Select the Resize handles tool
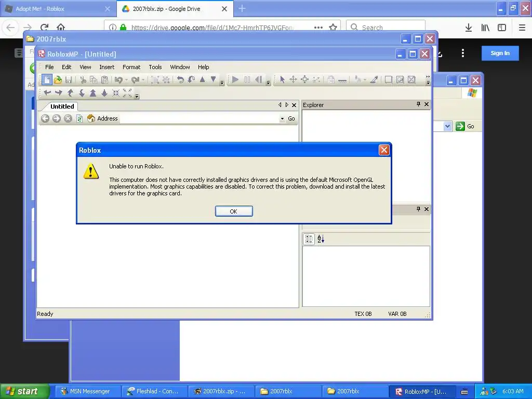532x399 pixels. tap(304, 79)
